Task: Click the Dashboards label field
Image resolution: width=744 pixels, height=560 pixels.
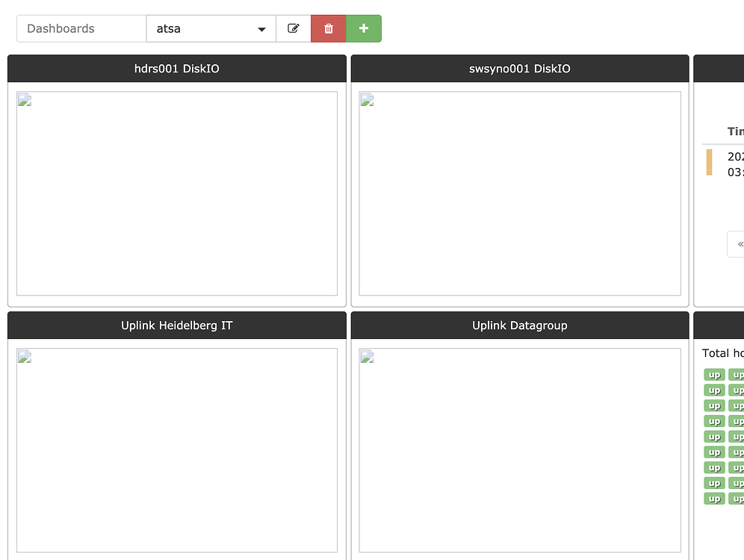Action: pos(81,28)
